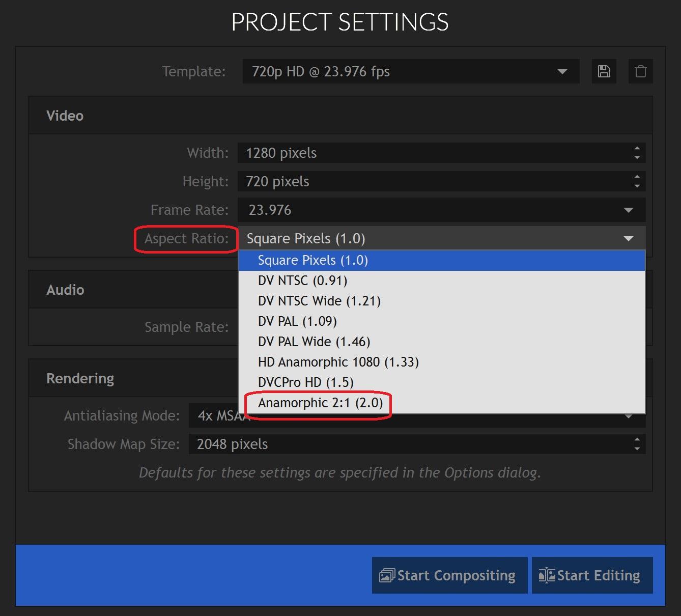Select Anamorphic 2:1 (2.0) option
Screen dimensions: 681x616
[x=320, y=403]
